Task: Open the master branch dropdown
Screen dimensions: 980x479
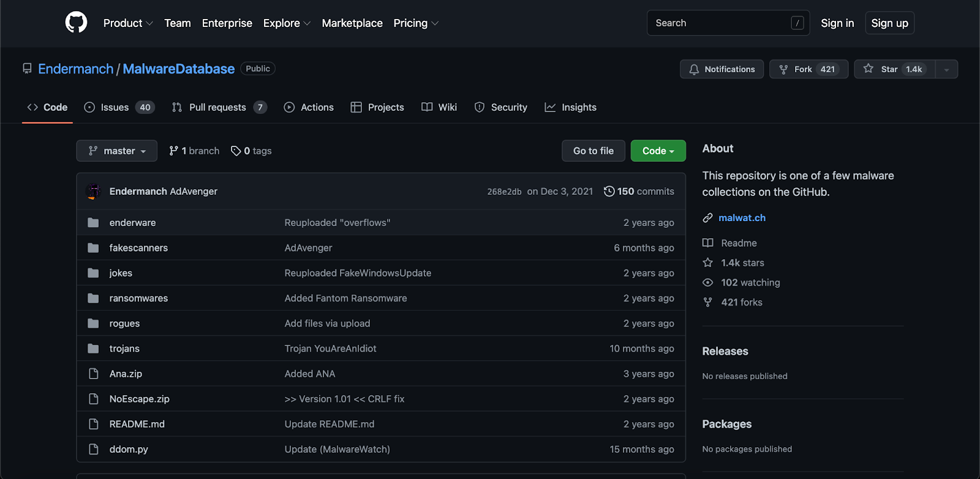Action: click(116, 151)
